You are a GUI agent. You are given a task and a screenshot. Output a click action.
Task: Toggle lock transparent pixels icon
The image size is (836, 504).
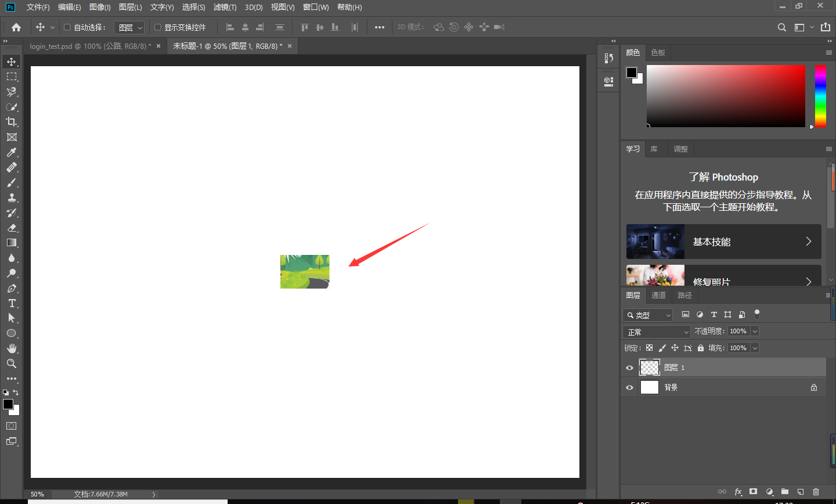[649, 348]
